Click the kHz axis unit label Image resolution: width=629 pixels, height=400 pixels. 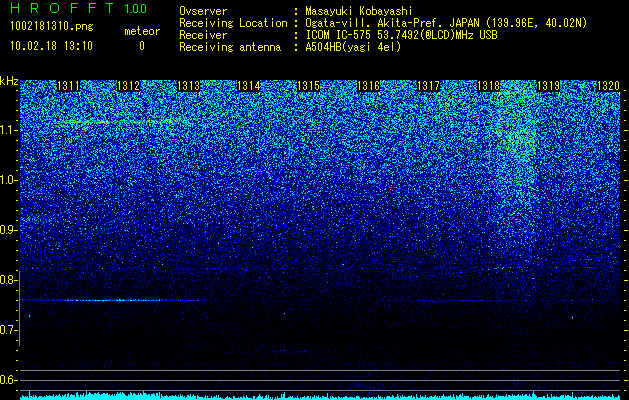point(9,81)
